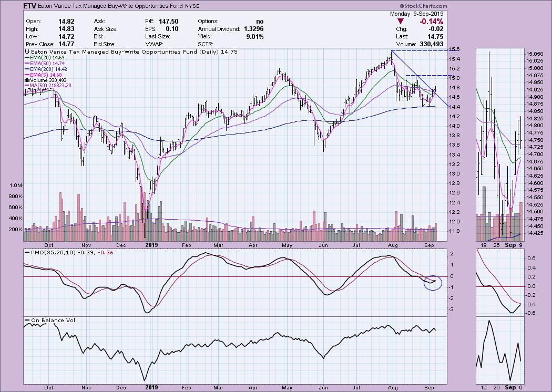The height and width of the screenshot is (392, 552).
Task: Click the Chg value -0.02
Action: (x=436, y=29)
